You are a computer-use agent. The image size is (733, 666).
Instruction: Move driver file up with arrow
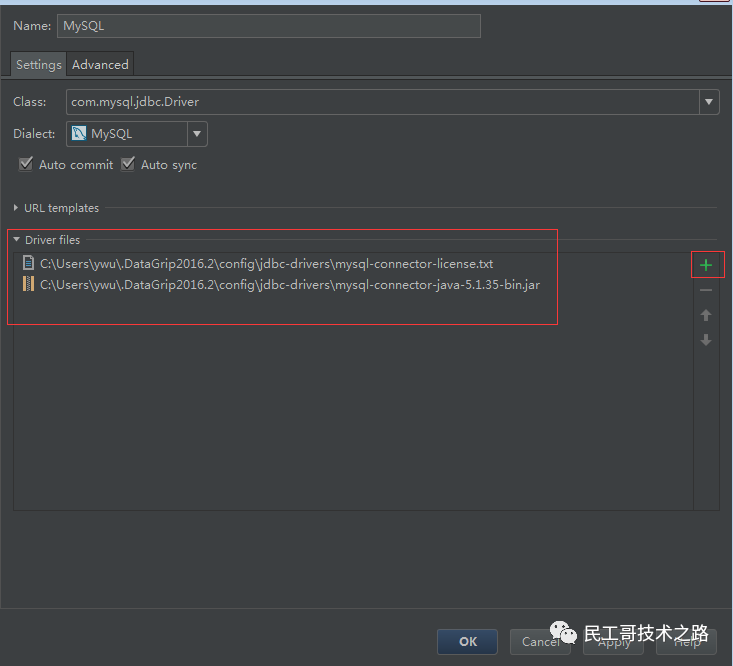point(706,315)
